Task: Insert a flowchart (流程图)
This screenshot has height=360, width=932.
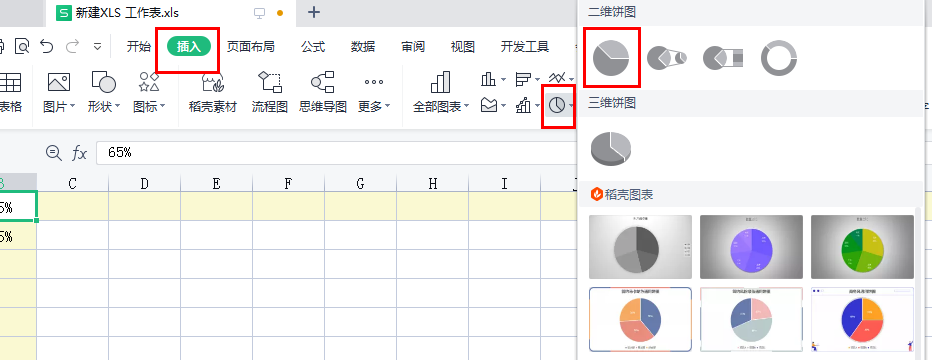Action: [269, 93]
